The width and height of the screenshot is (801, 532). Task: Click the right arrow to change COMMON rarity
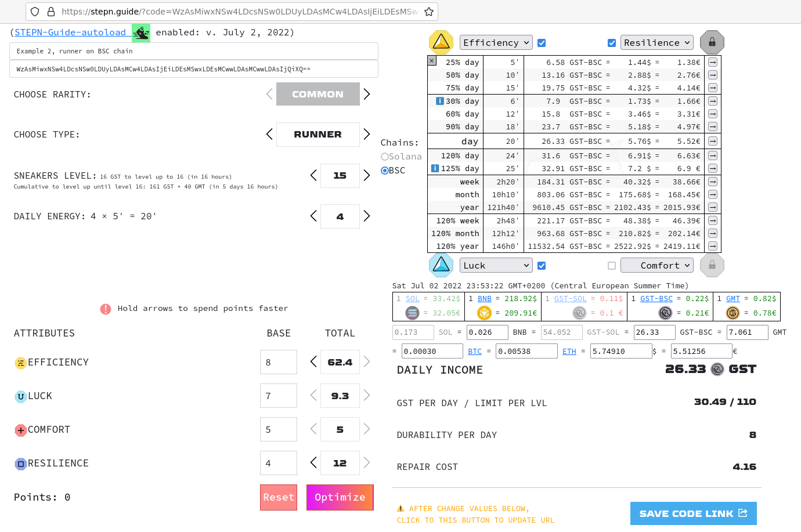(366, 94)
